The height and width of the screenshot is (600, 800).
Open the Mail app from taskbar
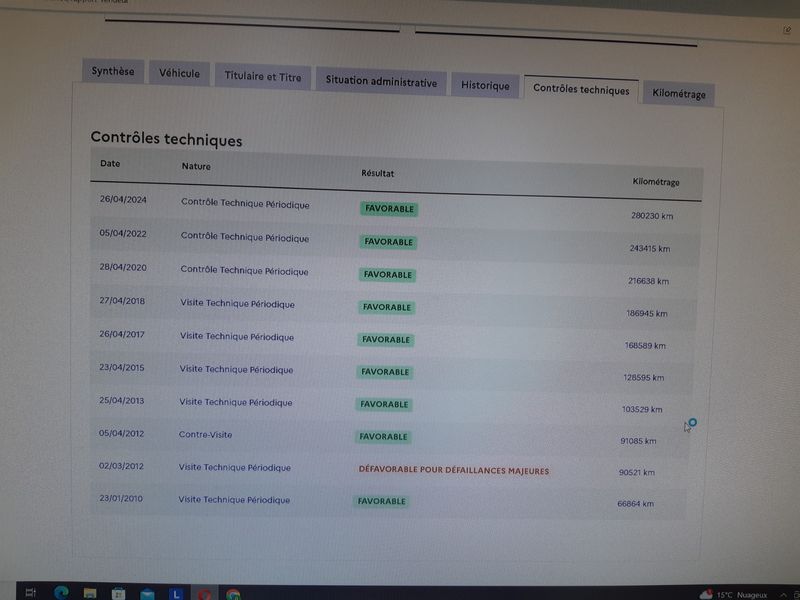(x=147, y=594)
